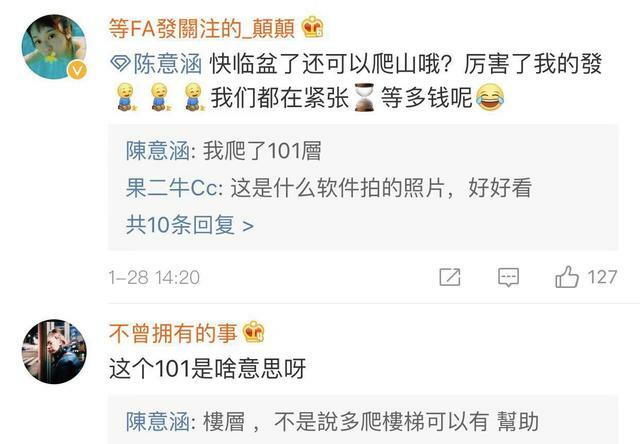Click 陳意涵 name in 樓層 reply

point(158,422)
